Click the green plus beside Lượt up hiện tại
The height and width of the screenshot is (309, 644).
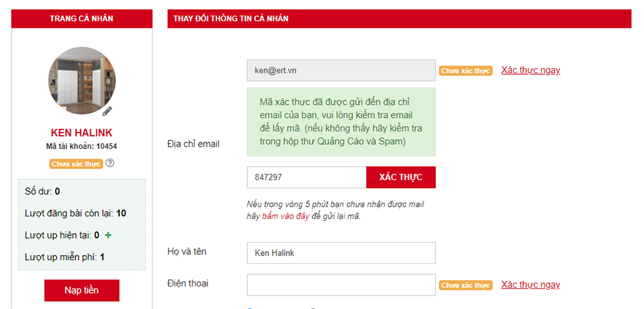(x=108, y=235)
